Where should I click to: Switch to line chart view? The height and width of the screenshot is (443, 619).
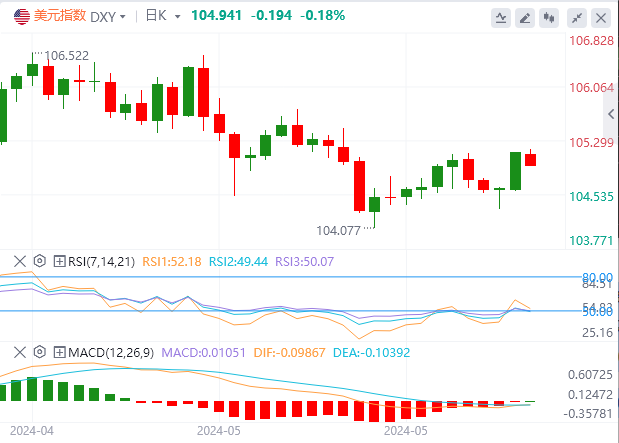[x=503, y=17]
